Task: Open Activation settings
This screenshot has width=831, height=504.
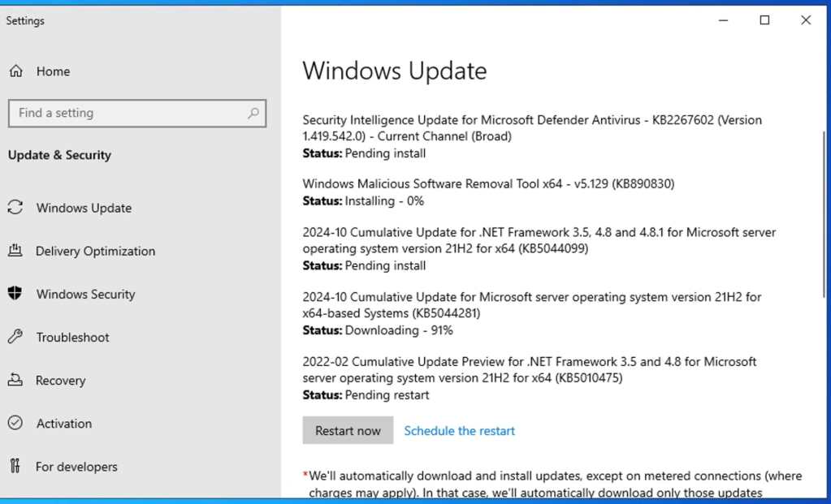Action: (63, 423)
